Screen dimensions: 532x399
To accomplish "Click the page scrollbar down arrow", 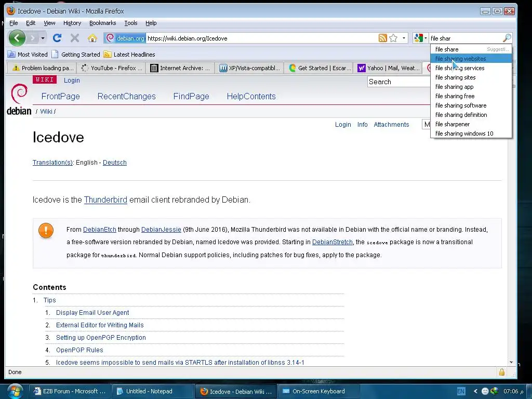I will (x=511, y=362).
